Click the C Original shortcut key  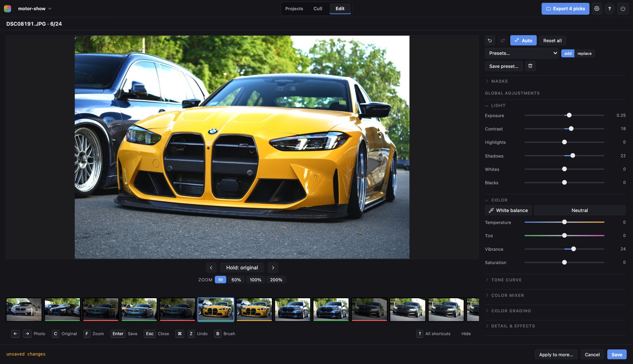[x=56, y=334]
